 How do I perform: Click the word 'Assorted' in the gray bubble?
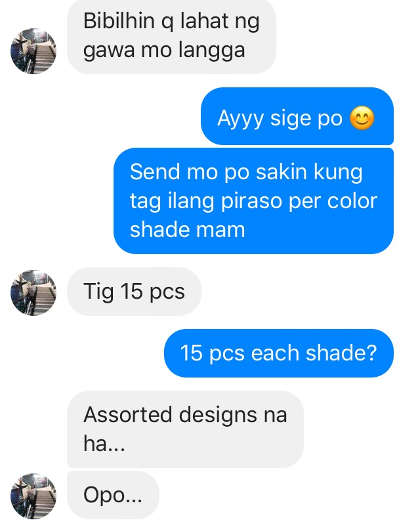point(127,414)
